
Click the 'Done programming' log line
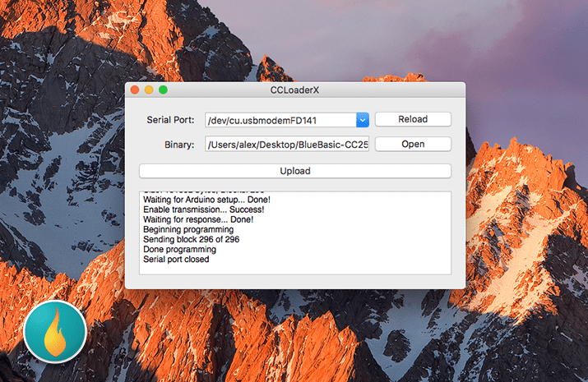(179, 250)
